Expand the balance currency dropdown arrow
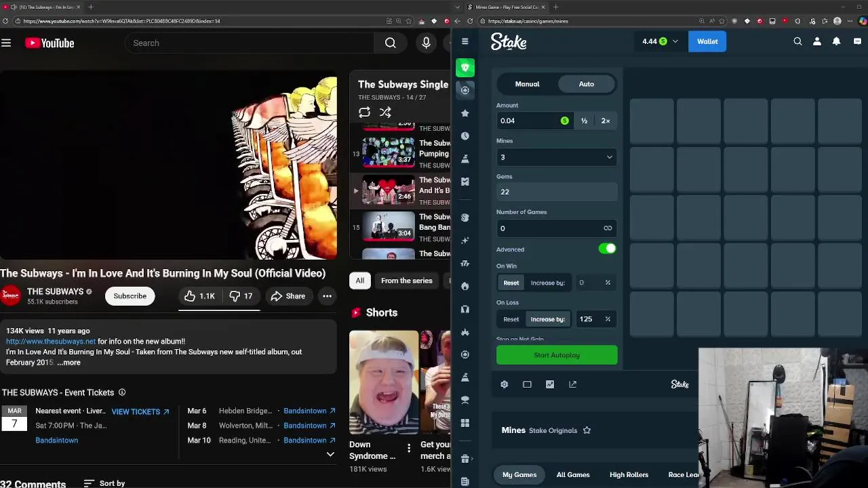 [x=675, y=41]
